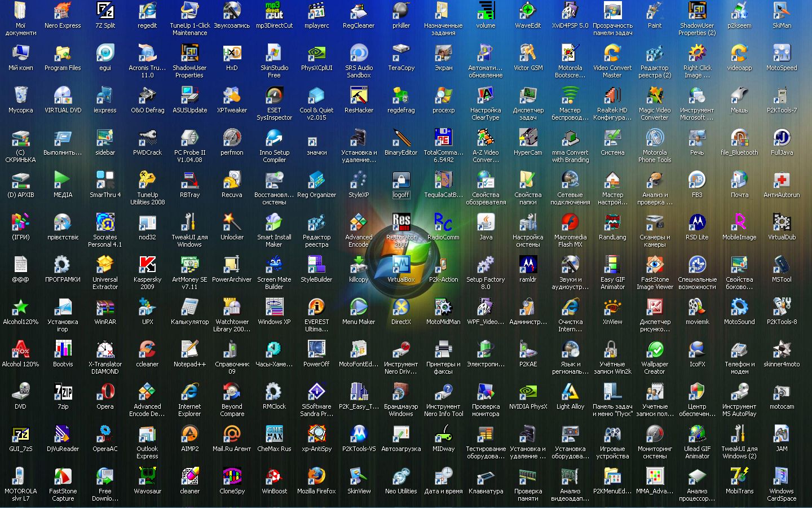Screen dimensions: 812x508
Task: Open the HxD hex editor icon
Action: [x=232, y=52]
